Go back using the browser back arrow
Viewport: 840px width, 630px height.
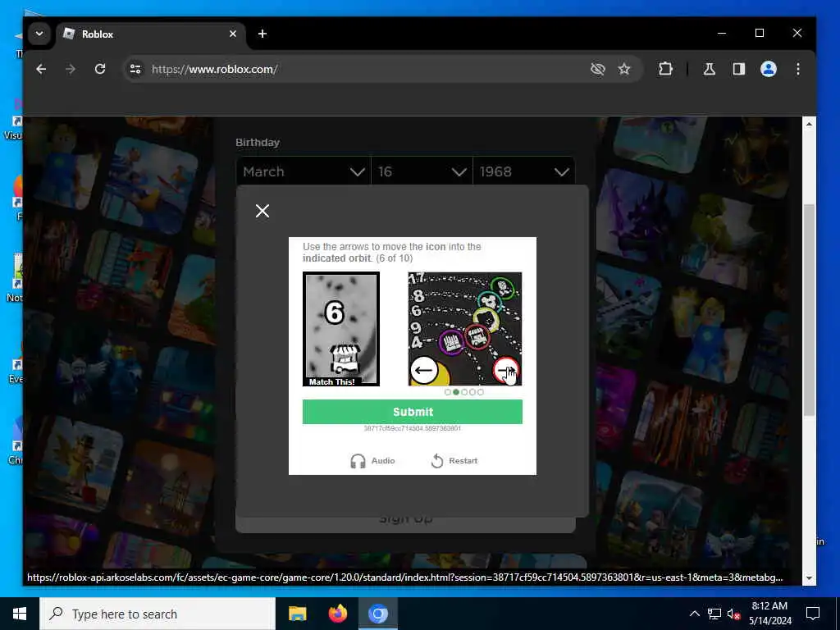[41, 69]
